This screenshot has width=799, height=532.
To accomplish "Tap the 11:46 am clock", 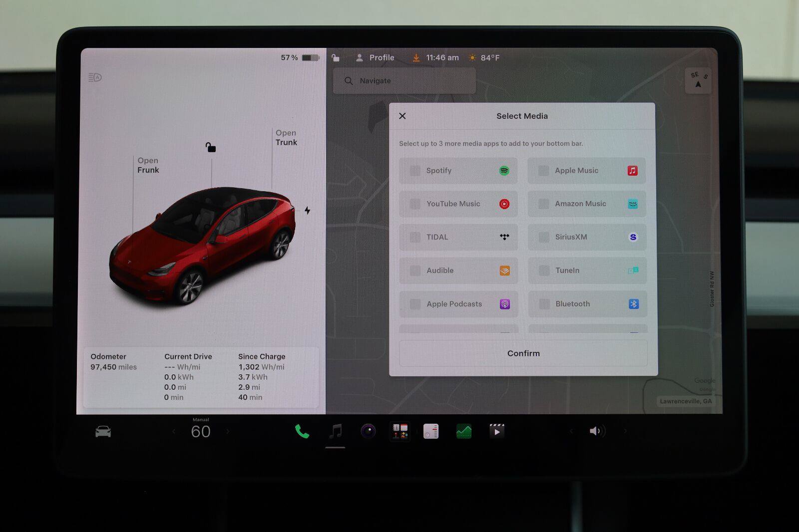I will [442, 58].
